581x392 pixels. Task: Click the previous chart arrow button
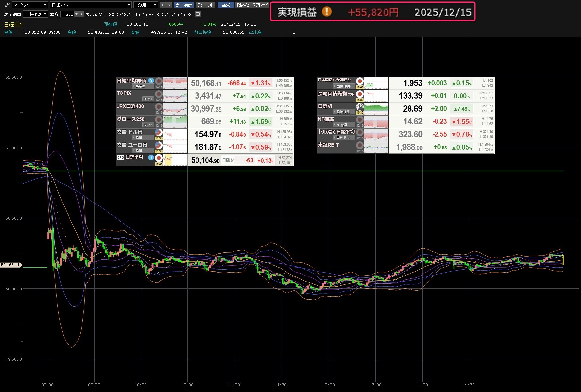tap(163, 5)
